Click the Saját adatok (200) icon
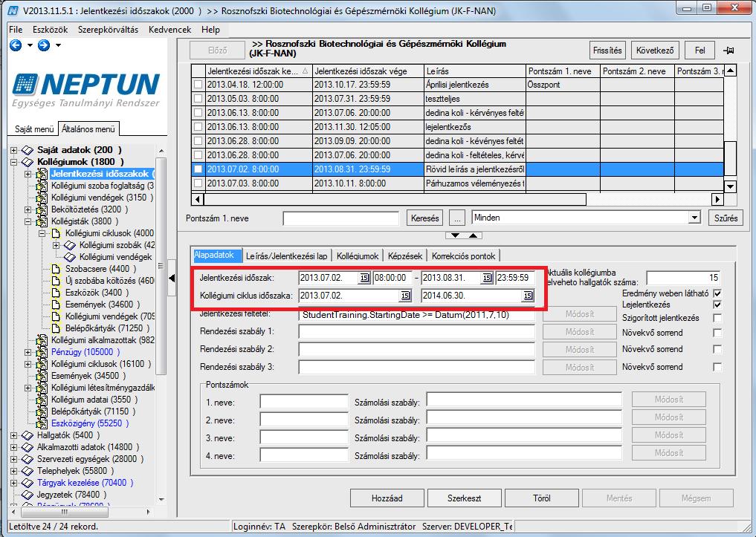Image resolution: width=756 pixels, height=537 pixels. [x=27, y=150]
